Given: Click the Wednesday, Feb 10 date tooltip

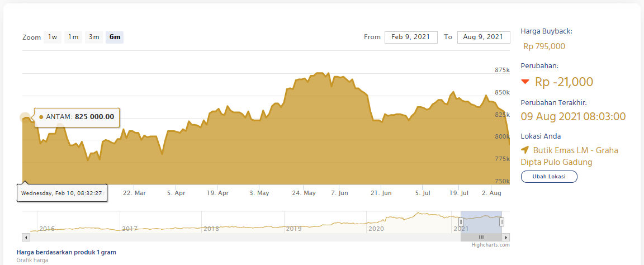Looking at the screenshot, I should (62, 193).
